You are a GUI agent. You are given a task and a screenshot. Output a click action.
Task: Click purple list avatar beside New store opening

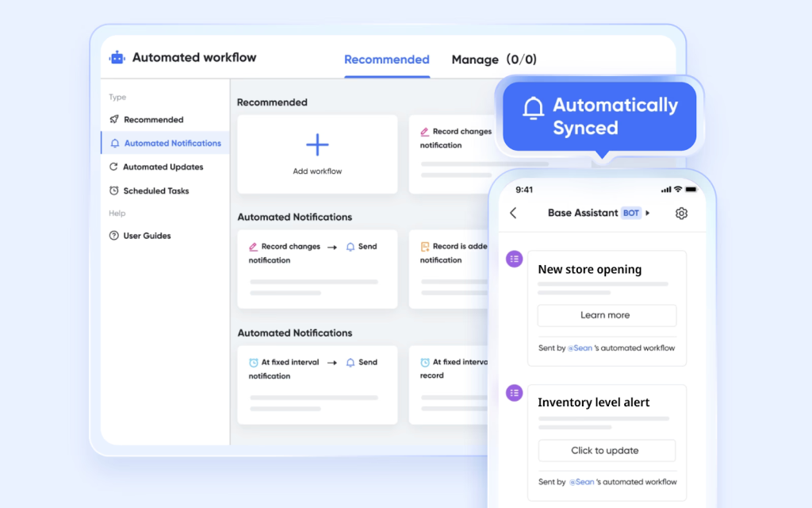pos(514,260)
